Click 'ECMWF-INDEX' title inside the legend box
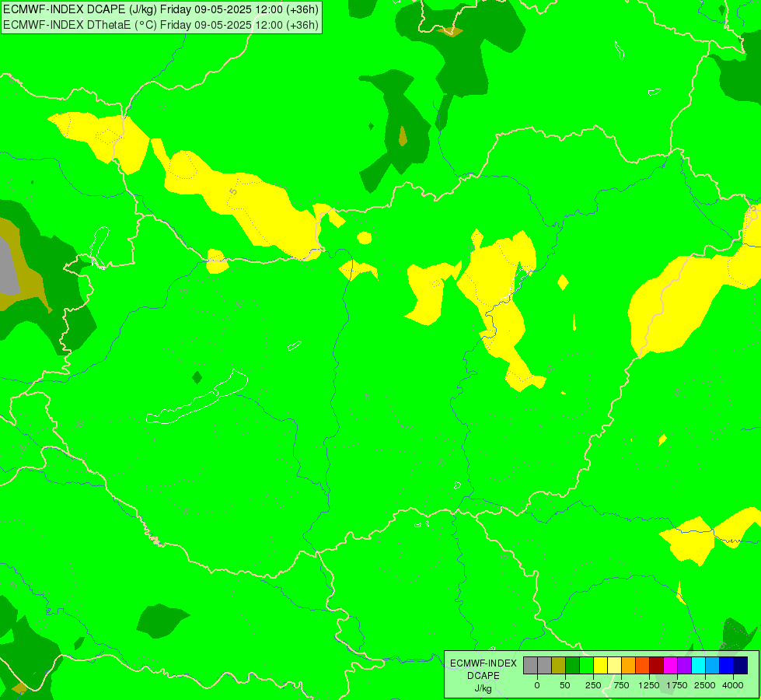761x700 pixels. (483, 663)
